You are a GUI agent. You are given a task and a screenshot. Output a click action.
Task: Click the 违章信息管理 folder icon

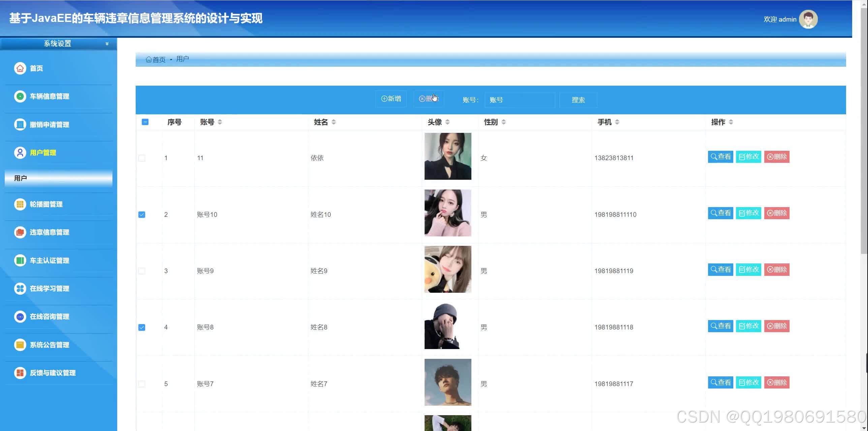click(x=20, y=232)
